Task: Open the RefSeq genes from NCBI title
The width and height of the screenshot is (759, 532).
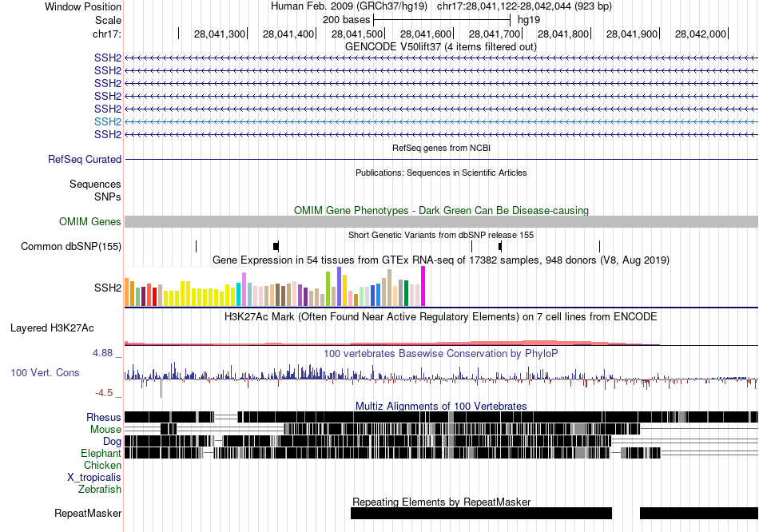Action: tap(441, 148)
